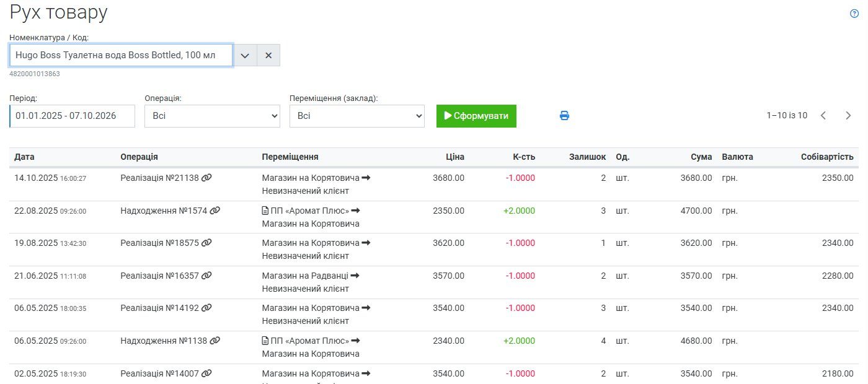
Task: Print the report via printer icon
Action: coord(564,116)
